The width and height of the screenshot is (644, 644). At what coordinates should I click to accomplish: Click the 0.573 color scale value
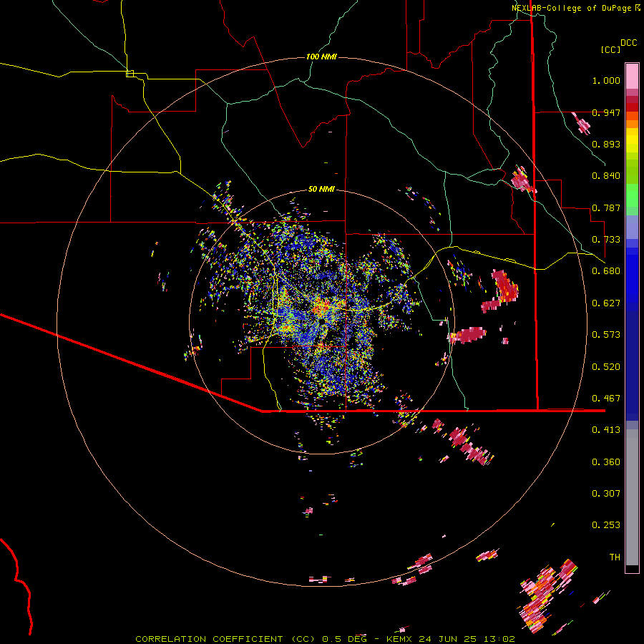click(x=606, y=335)
